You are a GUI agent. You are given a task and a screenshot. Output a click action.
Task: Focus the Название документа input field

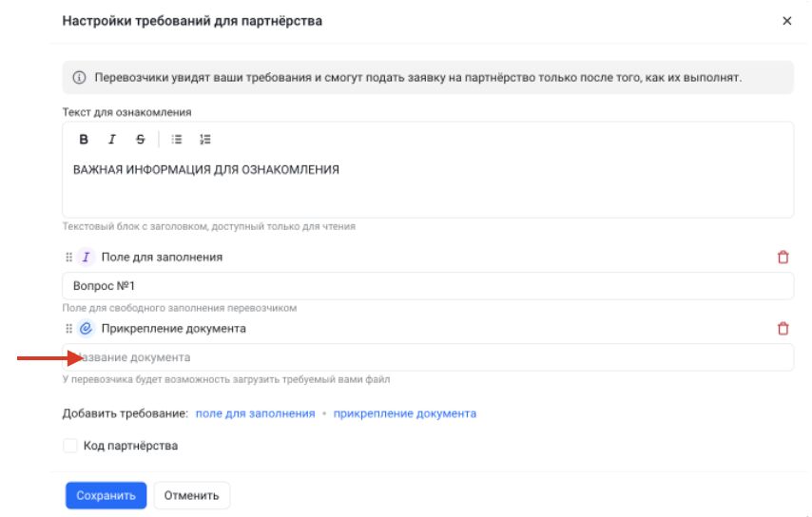pyautogui.click(x=428, y=357)
